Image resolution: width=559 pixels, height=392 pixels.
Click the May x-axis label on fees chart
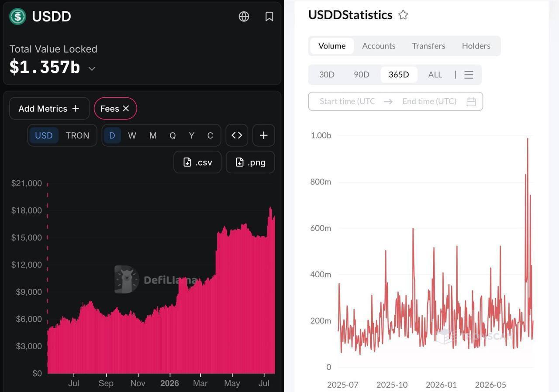[x=232, y=383]
